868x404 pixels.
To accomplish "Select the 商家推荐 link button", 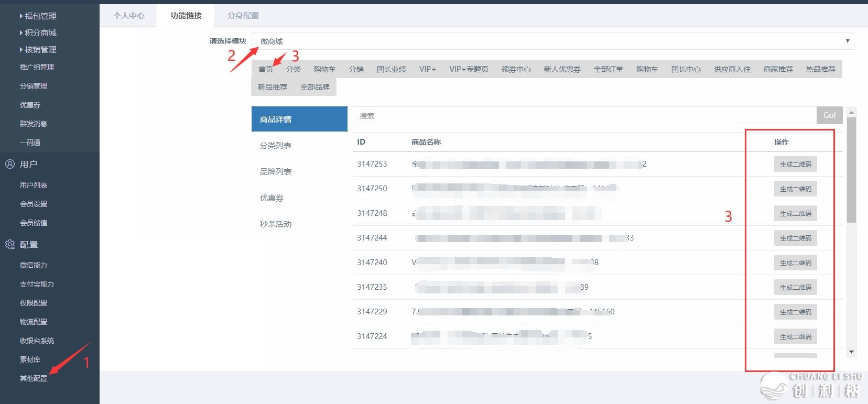I will tap(778, 69).
